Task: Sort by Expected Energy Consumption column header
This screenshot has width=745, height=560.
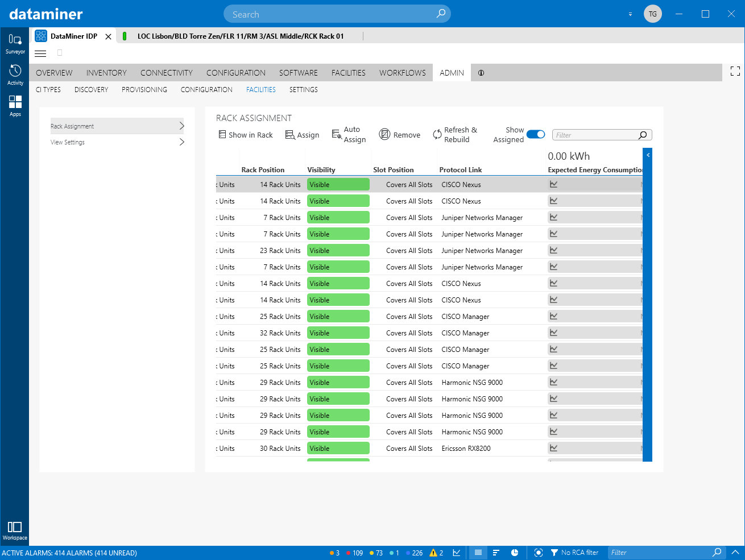Action: [x=595, y=170]
